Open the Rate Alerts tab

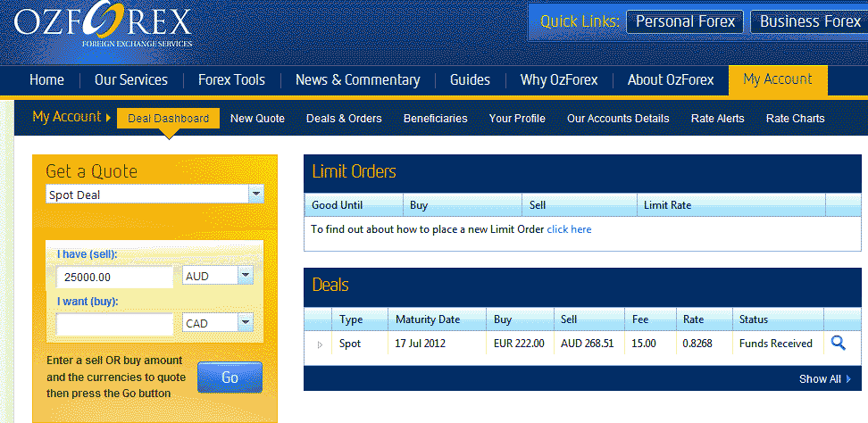(x=717, y=119)
